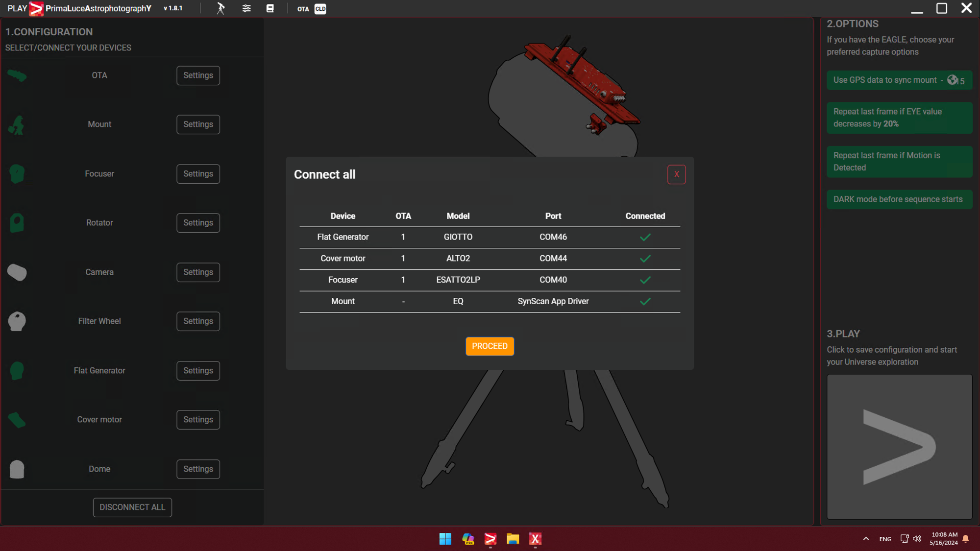The image size is (980, 551).
Task: Click the ENG language indicator
Action: click(x=885, y=539)
